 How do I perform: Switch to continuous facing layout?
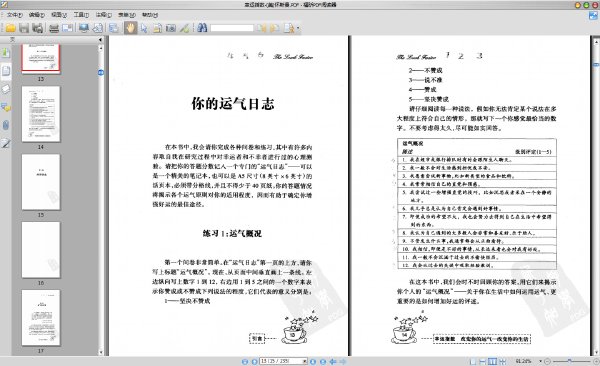(502, 361)
